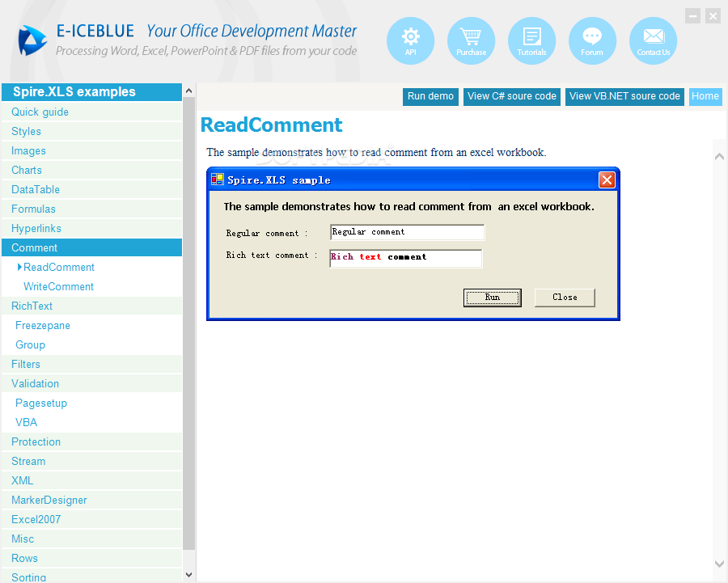Open the Tutorials icon
The height and width of the screenshot is (583, 728).
click(x=531, y=41)
